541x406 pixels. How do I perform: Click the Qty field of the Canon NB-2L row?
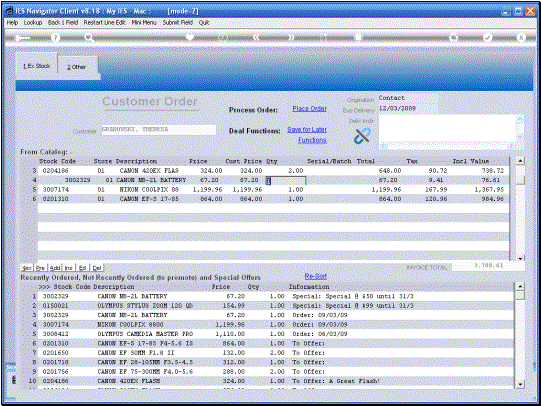pos(285,180)
